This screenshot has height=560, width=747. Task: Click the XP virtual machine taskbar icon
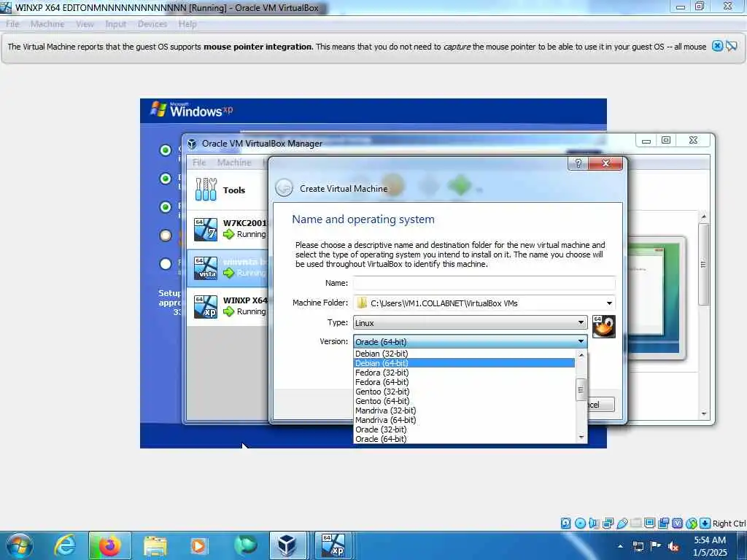(x=333, y=545)
